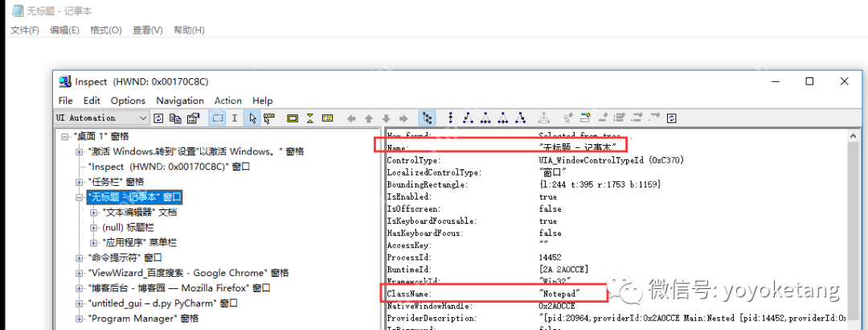
Task: Click the Navigate to First Child icon
Action: (x=469, y=118)
